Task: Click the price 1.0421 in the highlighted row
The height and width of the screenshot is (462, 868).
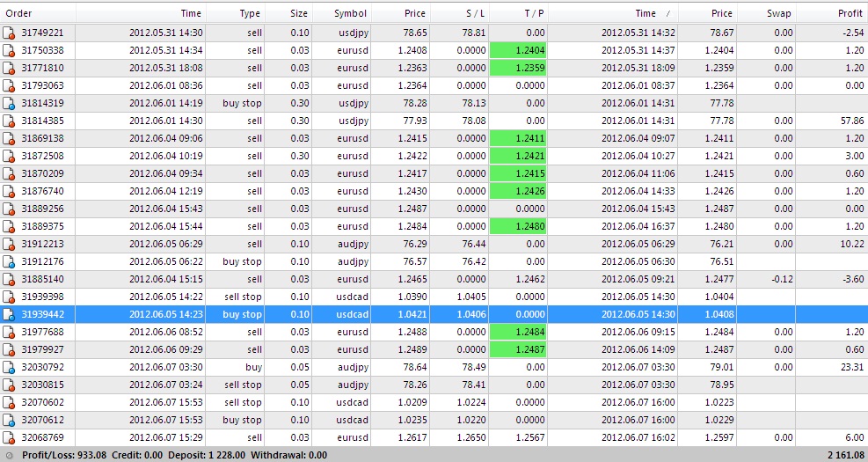Action: point(412,315)
